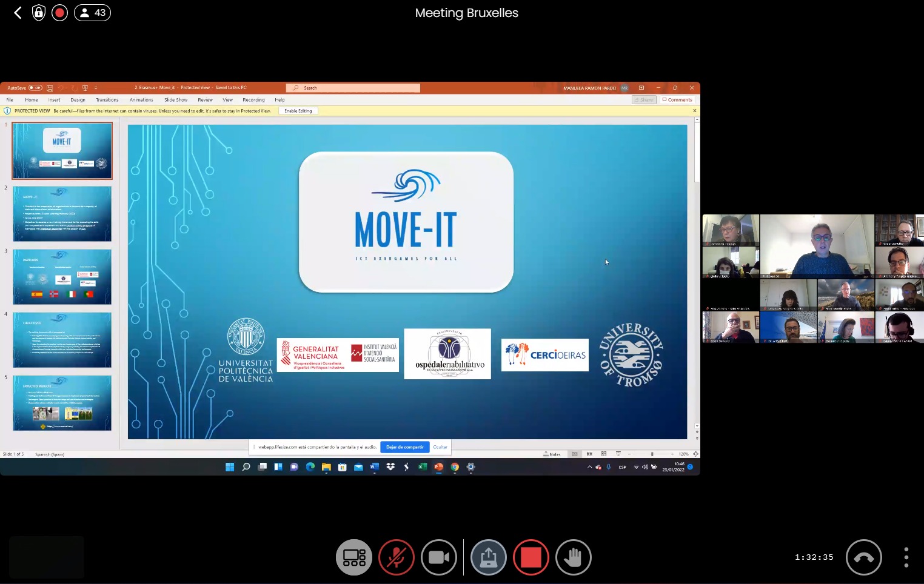924x584 pixels.
Task: Select slide 1 thumbnail
Action: [x=62, y=151]
